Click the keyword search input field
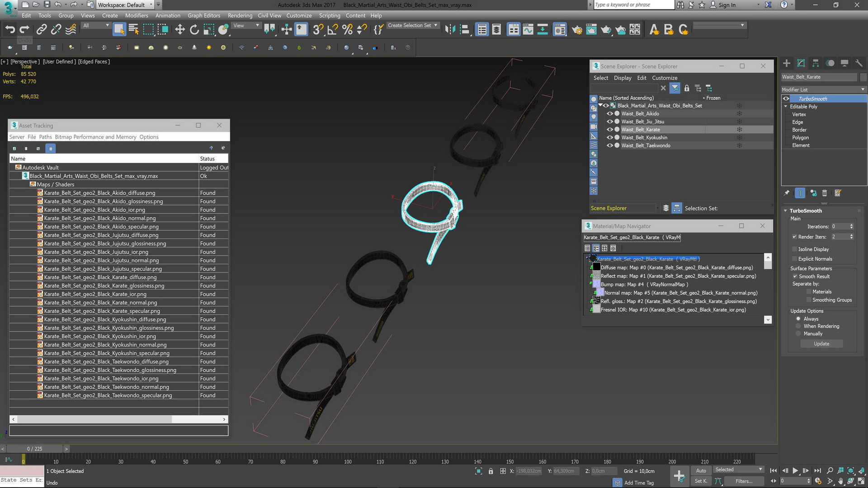The width and height of the screenshot is (868, 488). coord(633,5)
